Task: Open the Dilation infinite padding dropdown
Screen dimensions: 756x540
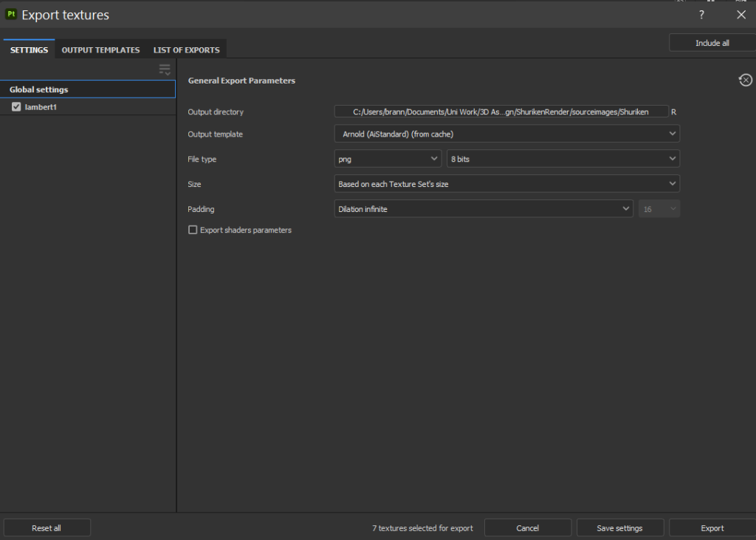Action: tap(484, 209)
